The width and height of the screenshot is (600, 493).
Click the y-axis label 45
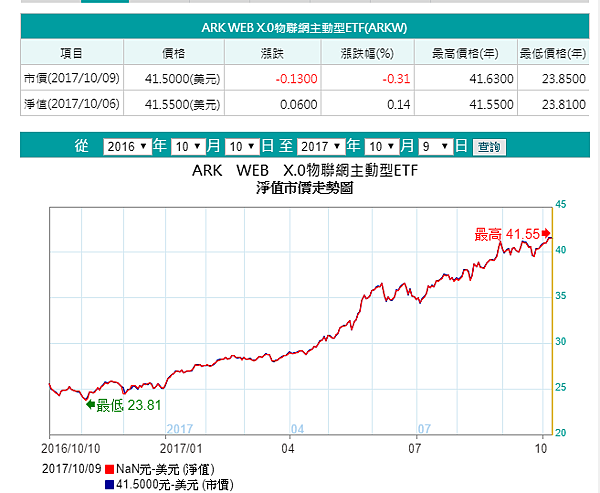561,204
